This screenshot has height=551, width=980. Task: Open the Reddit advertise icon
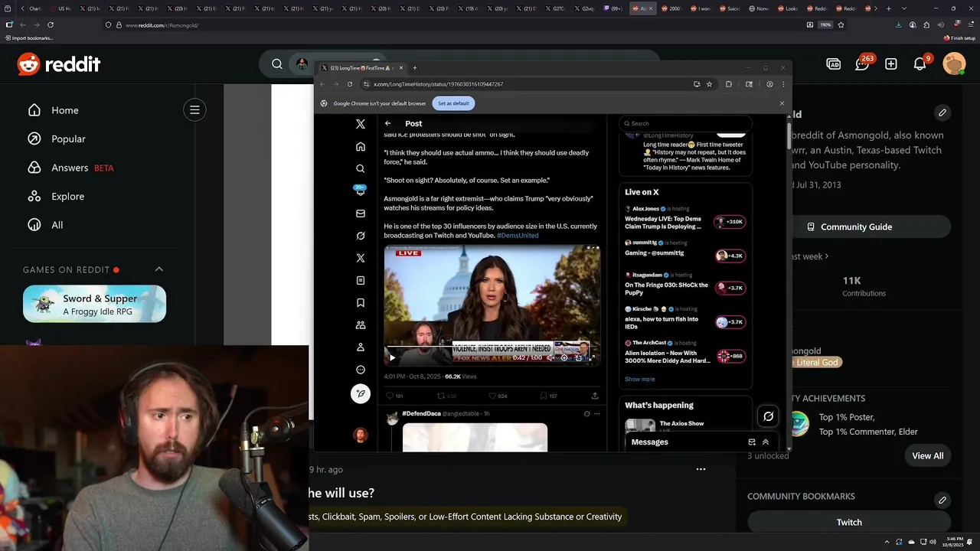tap(834, 64)
